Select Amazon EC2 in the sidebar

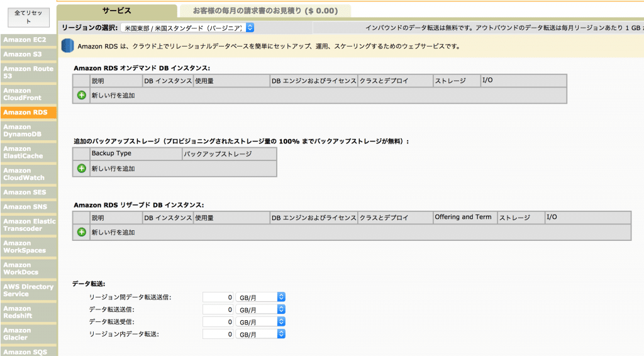28,40
